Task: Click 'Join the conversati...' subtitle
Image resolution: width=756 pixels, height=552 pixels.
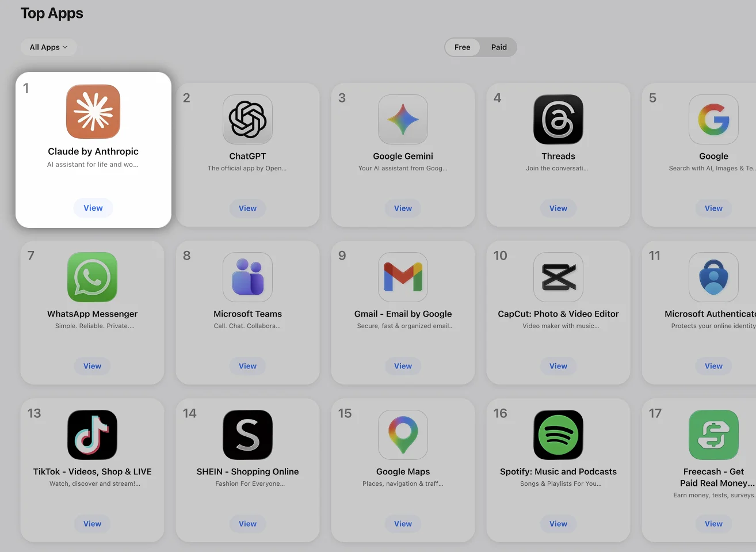Action: coord(557,169)
